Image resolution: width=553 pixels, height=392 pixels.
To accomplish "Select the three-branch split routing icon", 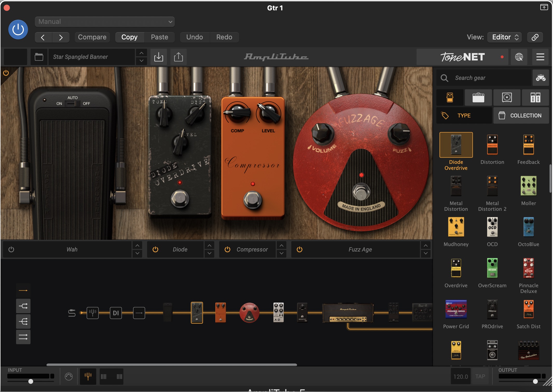I will [x=23, y=321].
